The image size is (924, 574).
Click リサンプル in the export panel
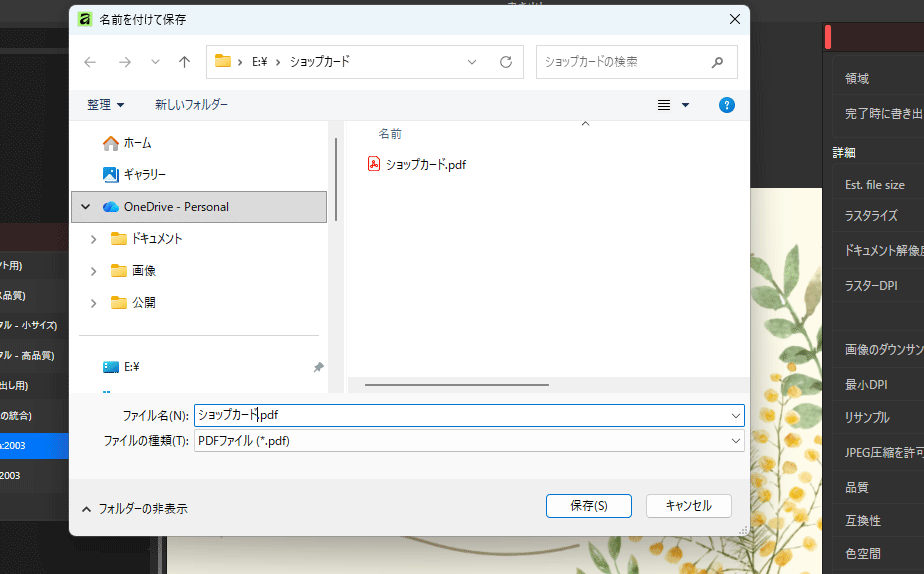coord(867,417)
